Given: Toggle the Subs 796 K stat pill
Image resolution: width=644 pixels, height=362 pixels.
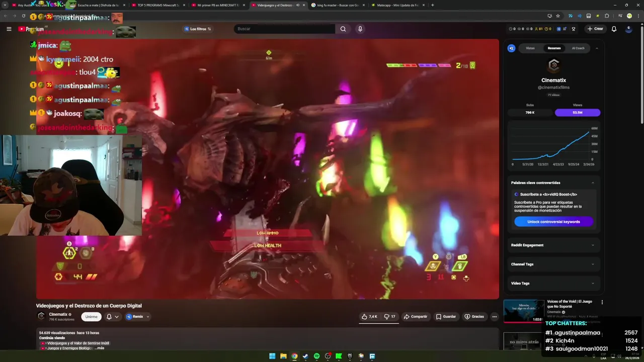Looking at the screenshot, I should coord(530,113).
